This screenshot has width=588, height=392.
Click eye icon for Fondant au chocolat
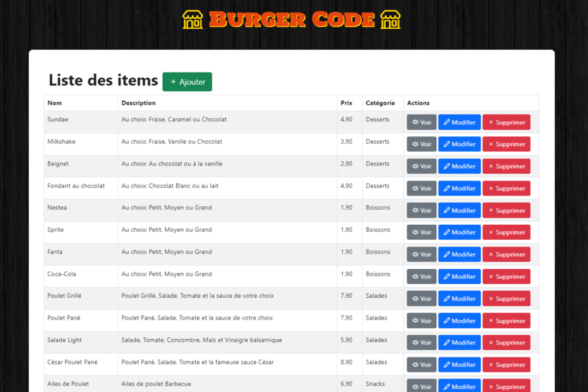[x=415, y=189]
